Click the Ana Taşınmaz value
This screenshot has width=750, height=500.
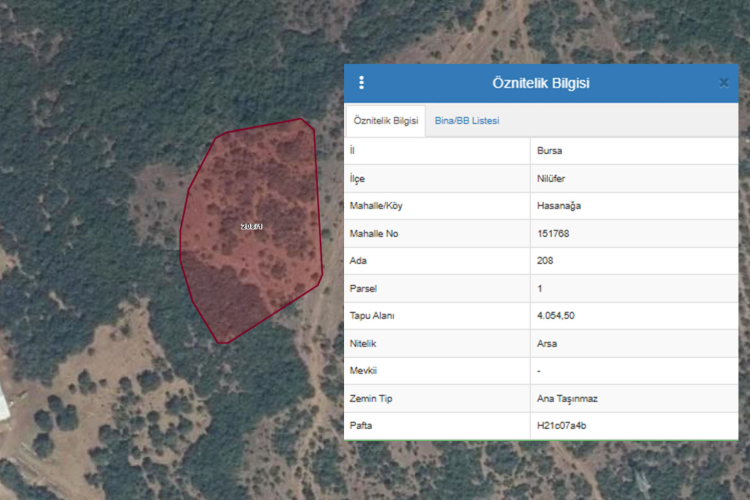tap(567, 398)
